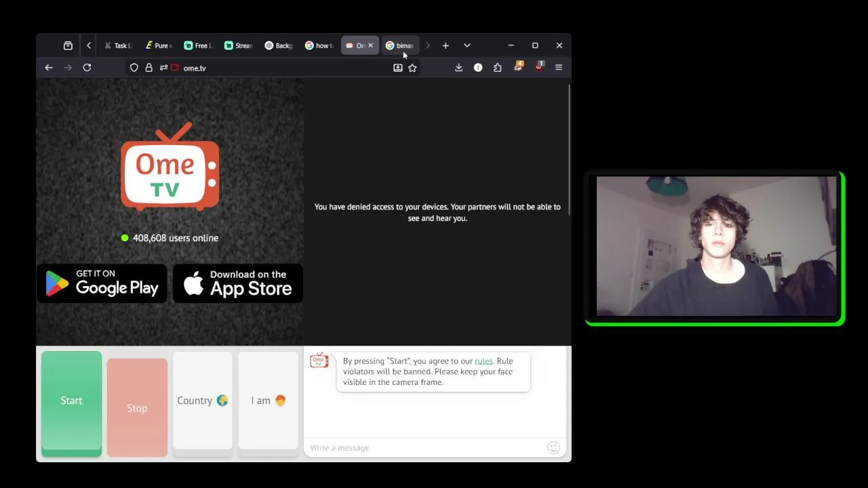
Task: Switch to the 'bimax' Google tab
Action: point(399,45)
